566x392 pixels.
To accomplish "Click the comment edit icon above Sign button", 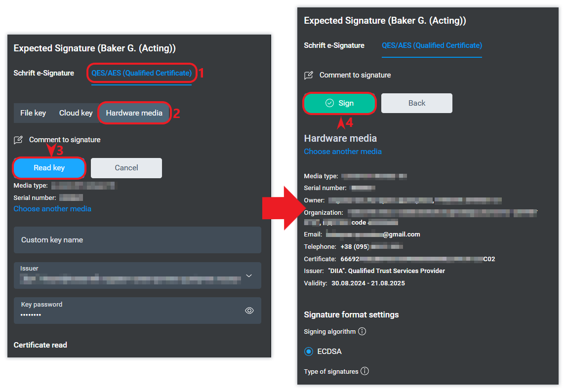I will click(309, 75).
